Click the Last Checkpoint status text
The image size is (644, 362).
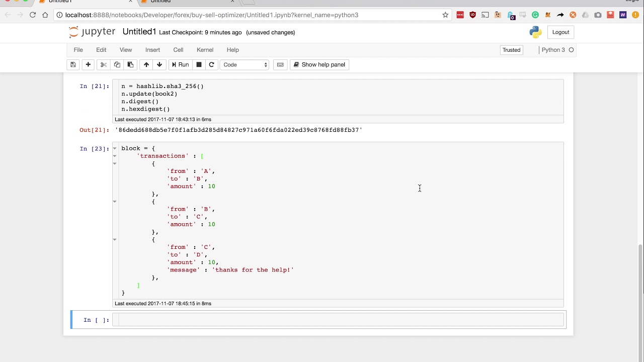point(200,32)
